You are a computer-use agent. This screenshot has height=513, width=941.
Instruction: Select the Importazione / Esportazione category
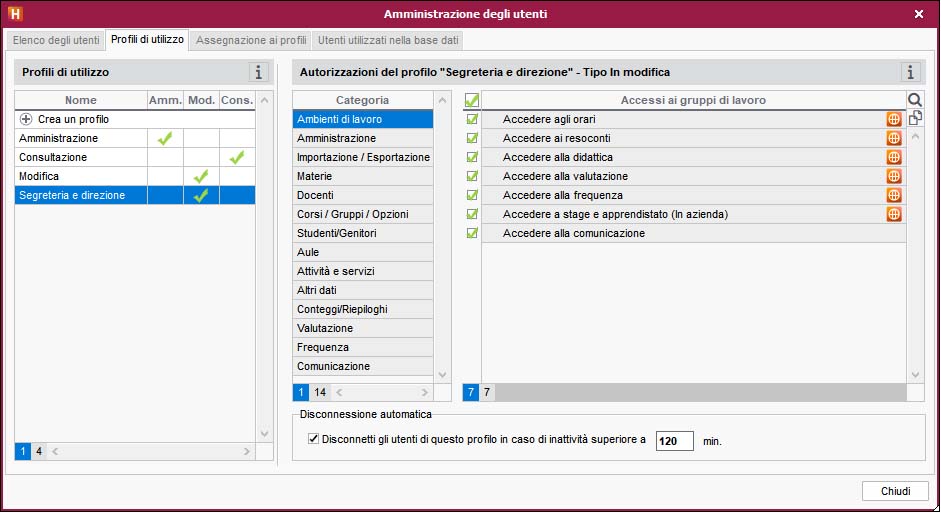tap(363, 157)
